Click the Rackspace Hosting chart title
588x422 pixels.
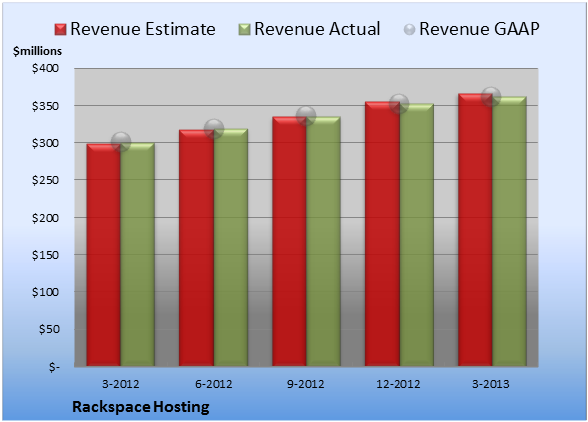click(x=141, y=407)
